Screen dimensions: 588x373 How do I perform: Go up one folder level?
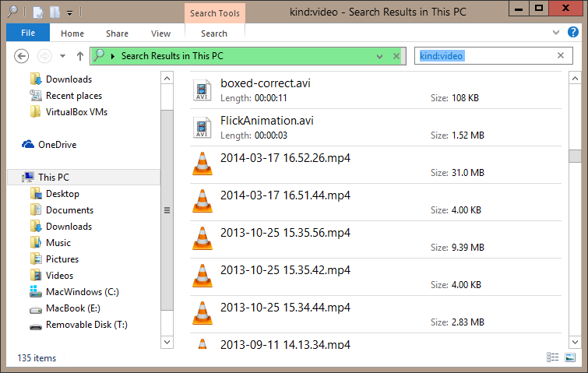80,56
